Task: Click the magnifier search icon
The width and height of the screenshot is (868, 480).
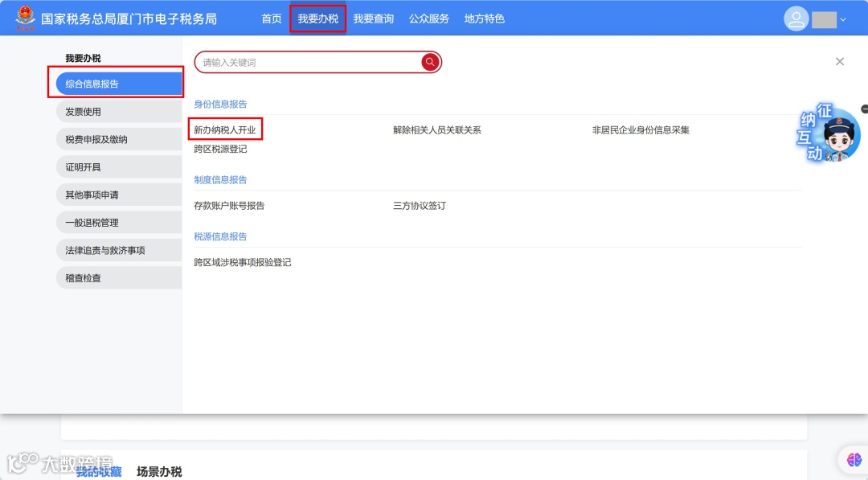Action: (430, 62)
